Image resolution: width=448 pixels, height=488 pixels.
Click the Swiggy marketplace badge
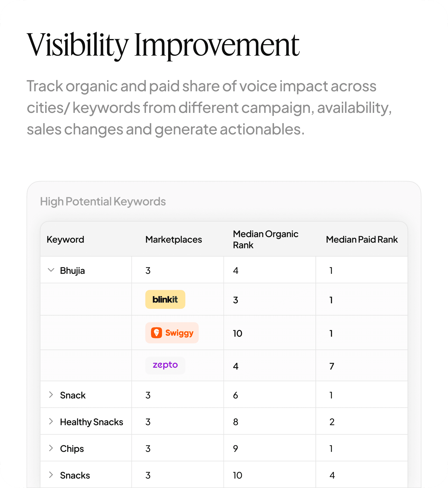click(172, 333)
